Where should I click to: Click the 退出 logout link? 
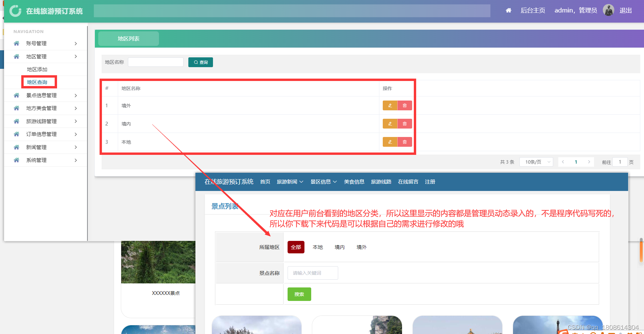[625, 10]
